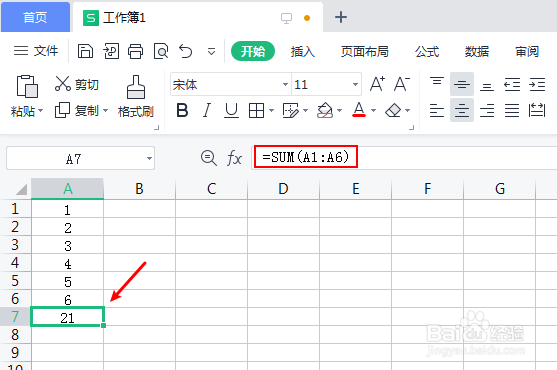557x370 pixels.
Task: Expand fill color dropdown arrow
Action: pos(340,110)
